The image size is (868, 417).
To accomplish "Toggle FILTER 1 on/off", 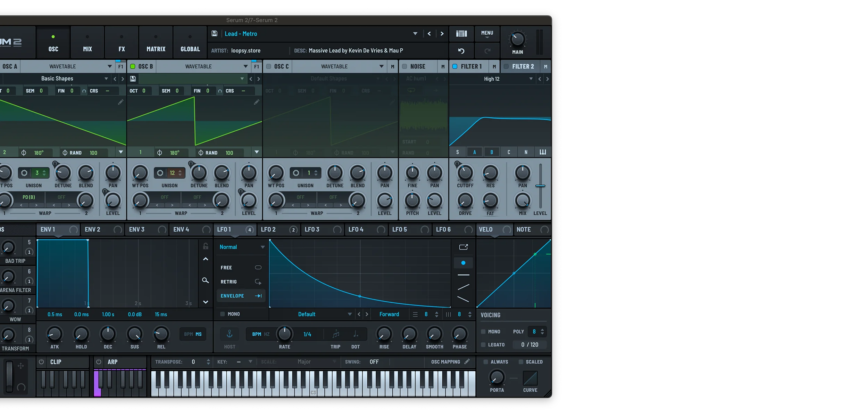I will pos(455,66).
